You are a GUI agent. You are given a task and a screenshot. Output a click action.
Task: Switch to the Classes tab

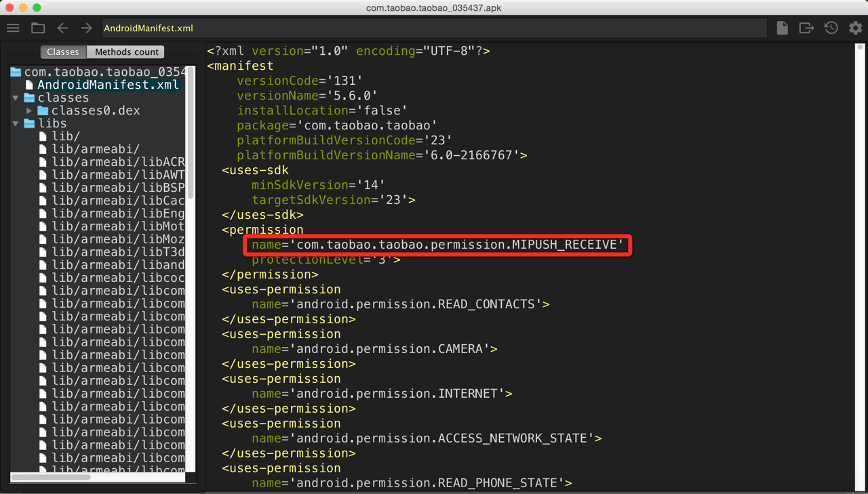[63, 52]
